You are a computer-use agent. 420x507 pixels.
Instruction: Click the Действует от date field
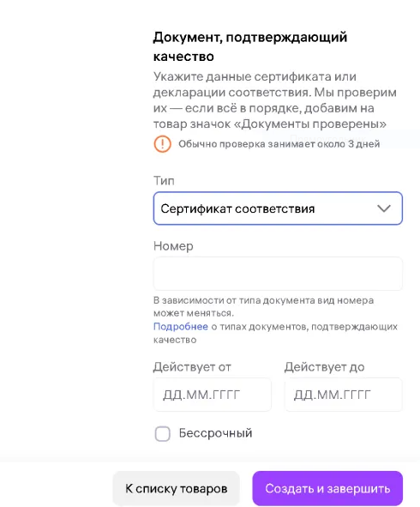click(213, 395)
